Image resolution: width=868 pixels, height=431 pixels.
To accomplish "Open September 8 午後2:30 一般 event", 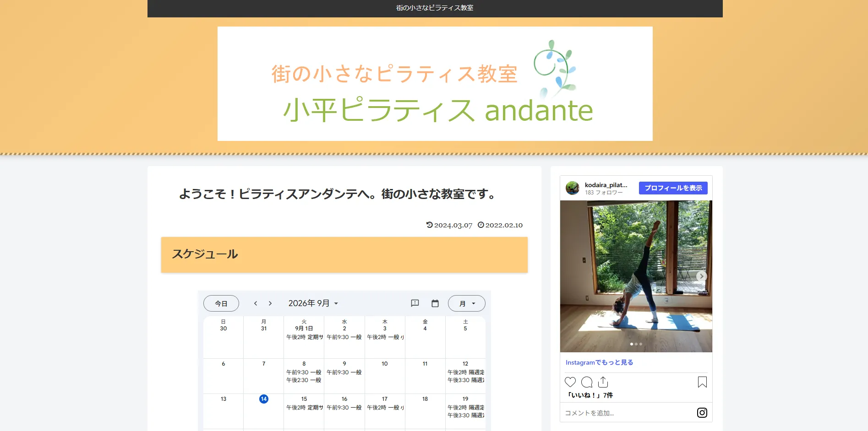I will click(x=304, y=380).
